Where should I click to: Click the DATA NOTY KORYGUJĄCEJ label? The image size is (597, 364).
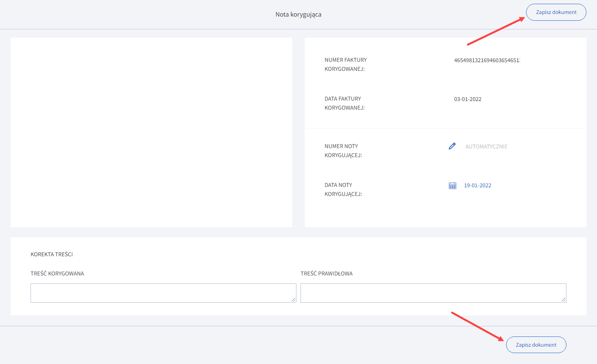pos(343,190)
